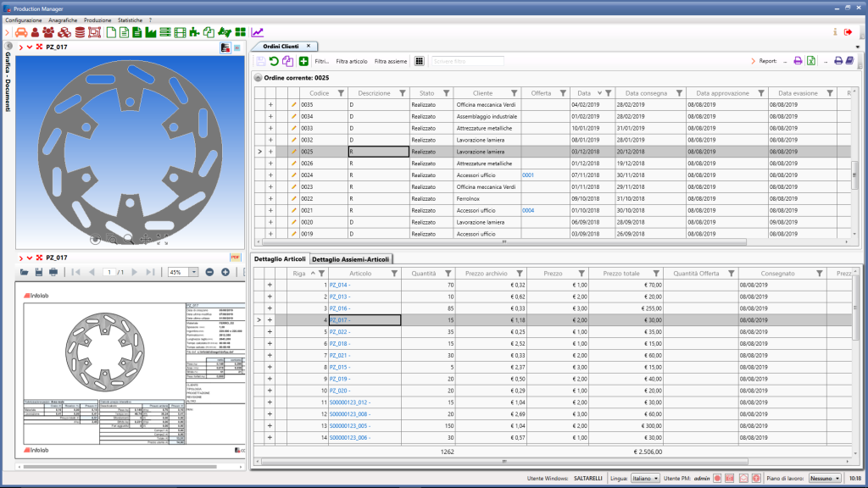Click the green puzzle piece icon
This screenshot has height=488, width=868.
coord(194,33)
